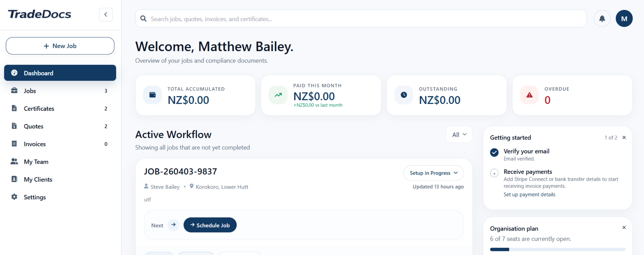Click the seats usage progress bar
The width and height of the screenshot is (644, 255).
pos(557,249)
